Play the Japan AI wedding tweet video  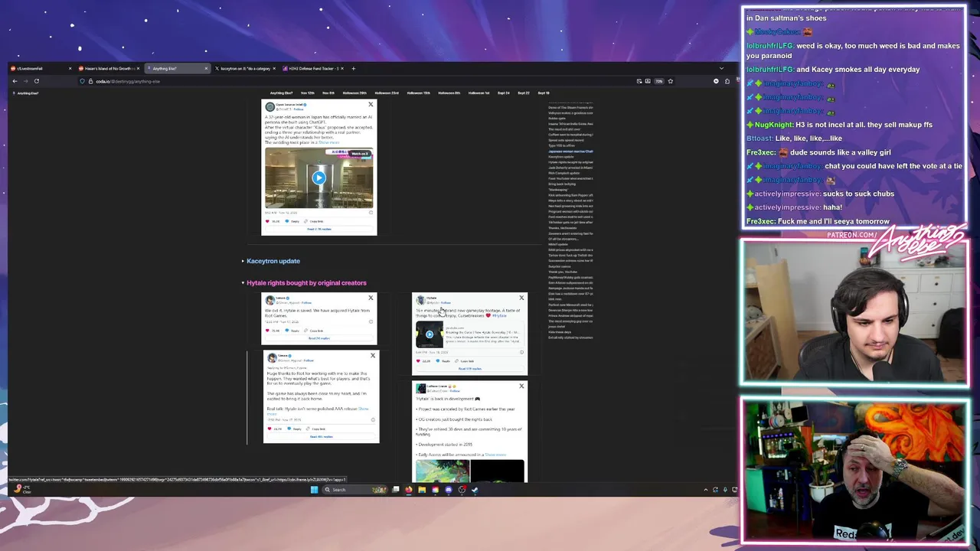click(318, 178)
